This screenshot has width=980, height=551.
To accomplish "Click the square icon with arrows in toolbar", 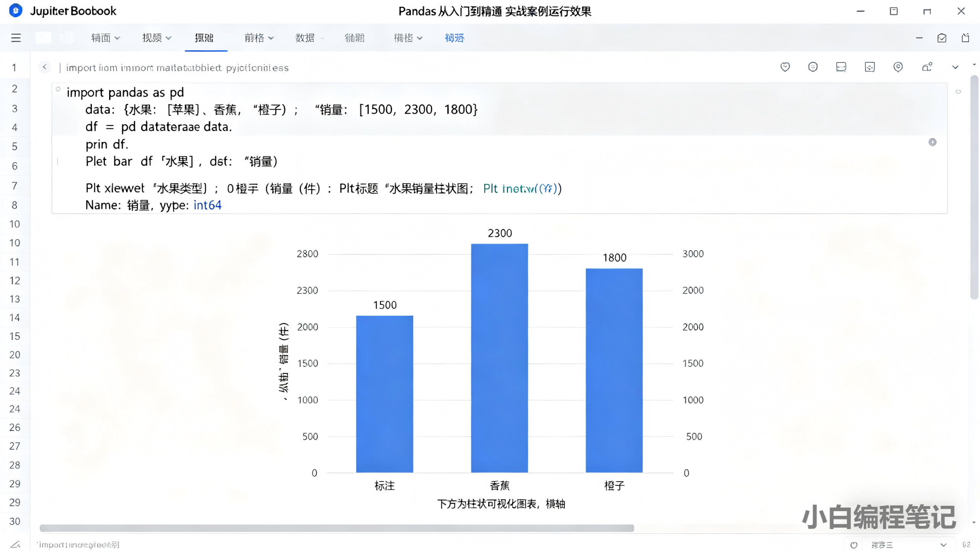I will (869, 67).
